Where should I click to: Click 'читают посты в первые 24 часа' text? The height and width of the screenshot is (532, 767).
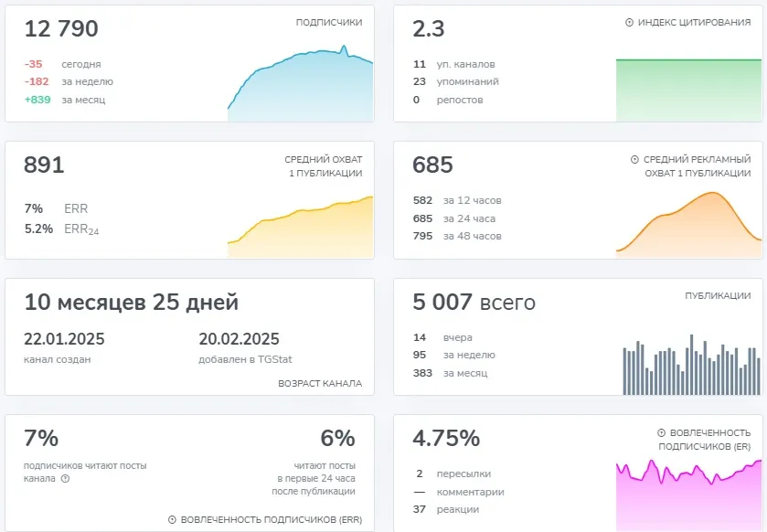314,478
